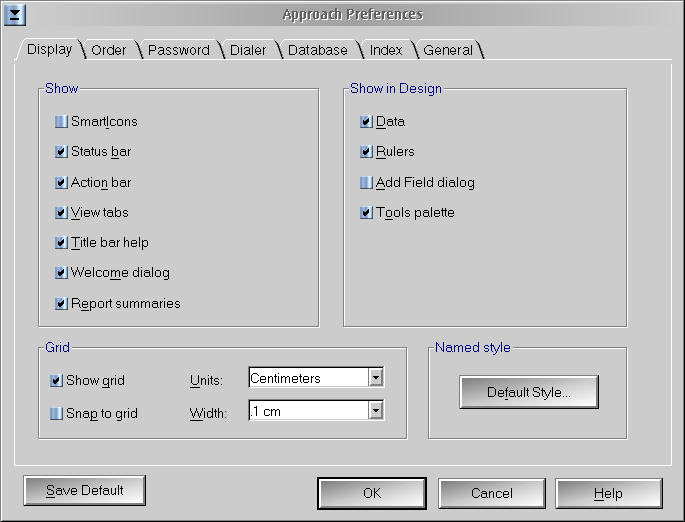Click the Default Style... button
The width and height of the screenshot is (685, 522).
point(529,392)
